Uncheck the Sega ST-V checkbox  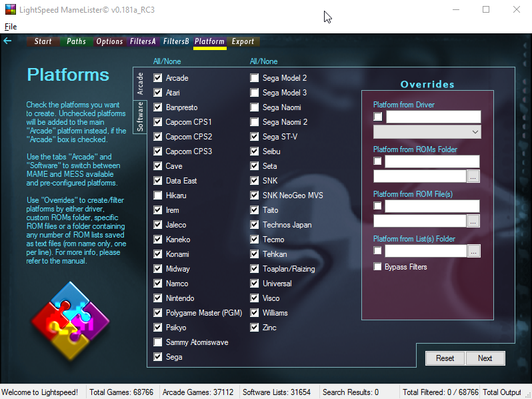coord(255,137)
